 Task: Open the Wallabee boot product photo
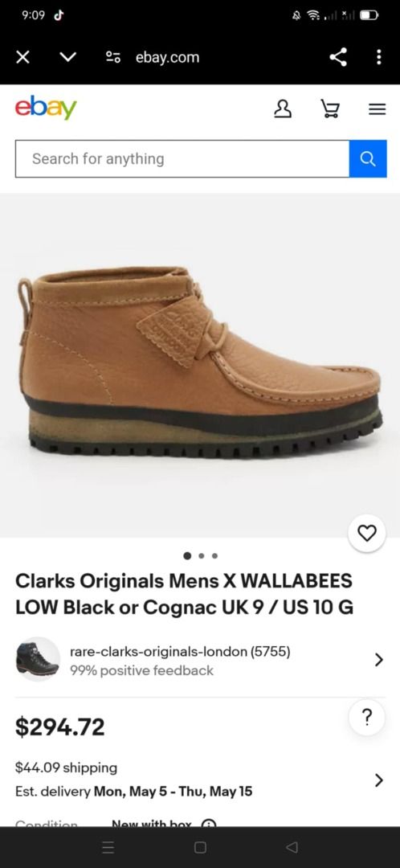point(200,365)
